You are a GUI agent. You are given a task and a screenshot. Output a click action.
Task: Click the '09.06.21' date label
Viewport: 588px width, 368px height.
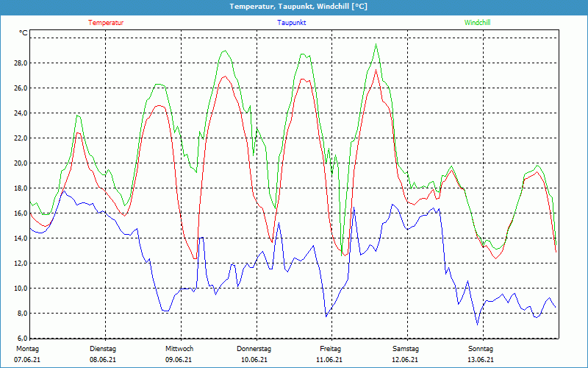point(179,360)
